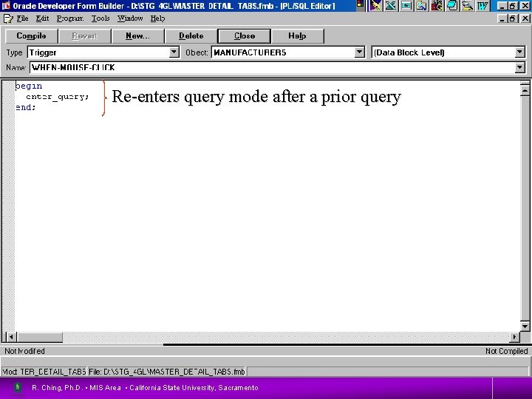This screenshot has width=532, height=399.
Task: Launch Excel from the shortcut bar X icon
Action: (391, 6)
